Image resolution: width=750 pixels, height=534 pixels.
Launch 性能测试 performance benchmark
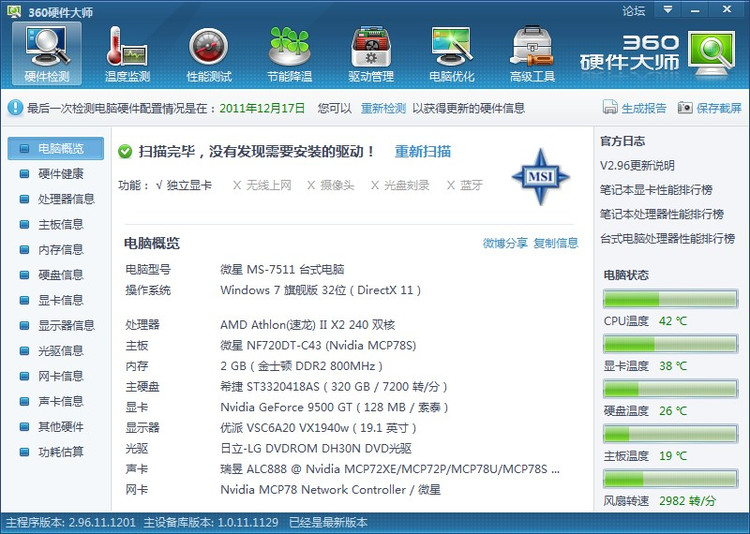coord(209,54)
